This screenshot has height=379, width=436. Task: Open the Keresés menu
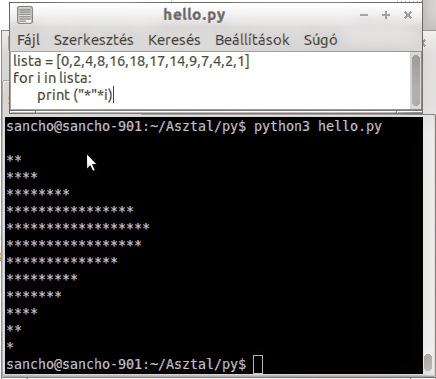[174, 40]
